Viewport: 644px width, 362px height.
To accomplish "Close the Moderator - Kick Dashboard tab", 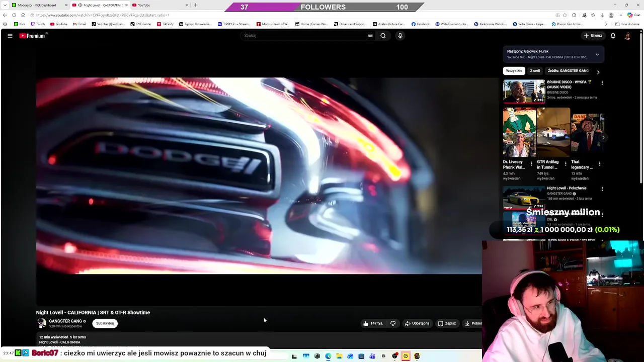I will (66, 5).
